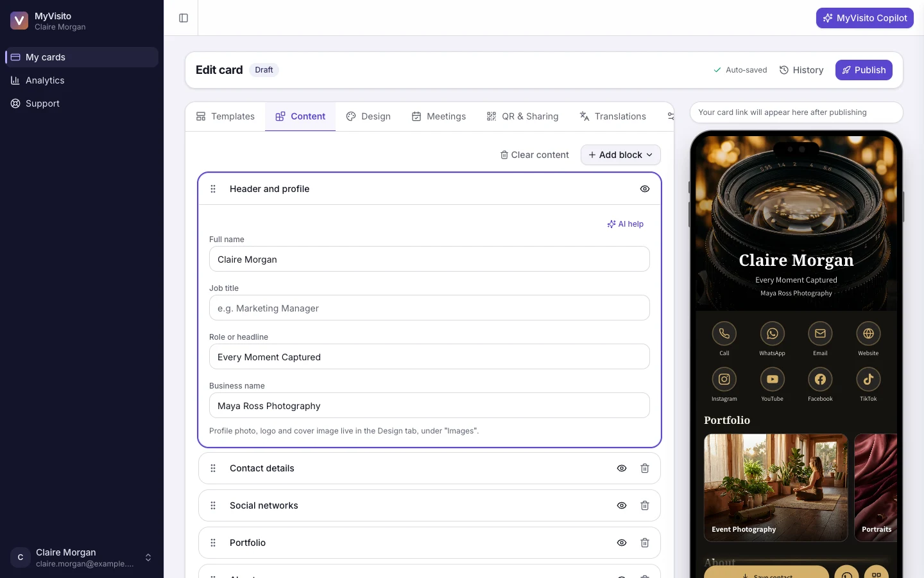Image resolution: width=924 pixels, height=578 pixels.
Task: Tap the Facebook icon in preview
Action: (820, 380)
